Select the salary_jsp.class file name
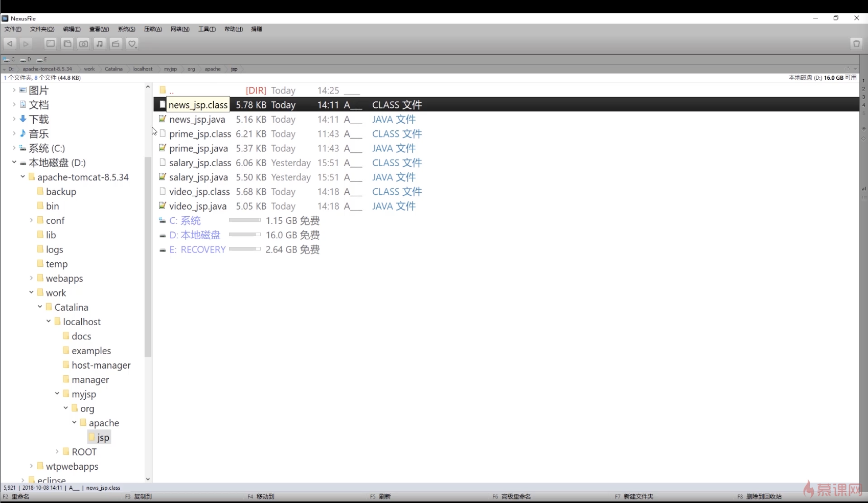 coord(200,163)
